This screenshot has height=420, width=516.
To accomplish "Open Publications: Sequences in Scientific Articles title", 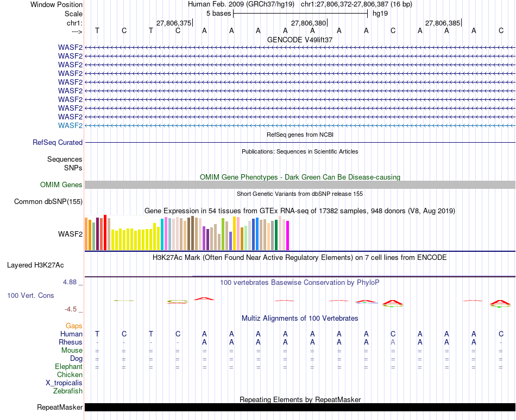I will coord(300,151).
